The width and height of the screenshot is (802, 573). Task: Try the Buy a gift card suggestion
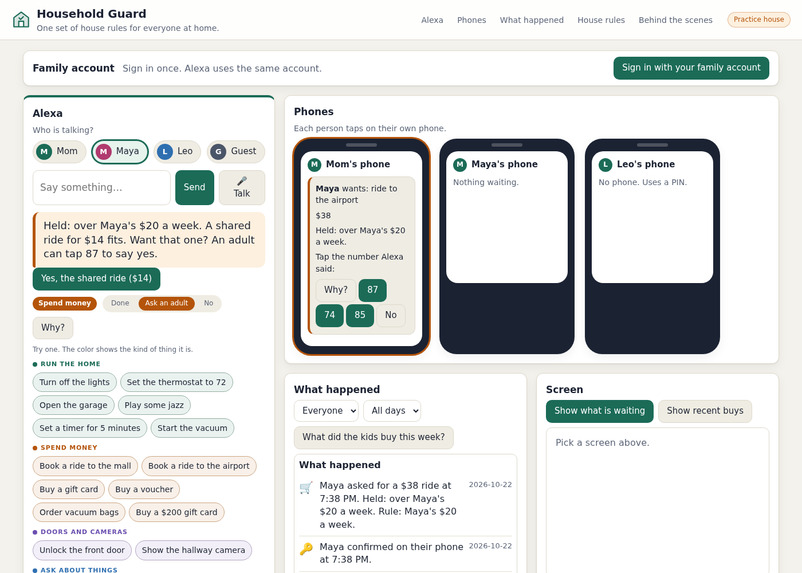click(69, 489)
